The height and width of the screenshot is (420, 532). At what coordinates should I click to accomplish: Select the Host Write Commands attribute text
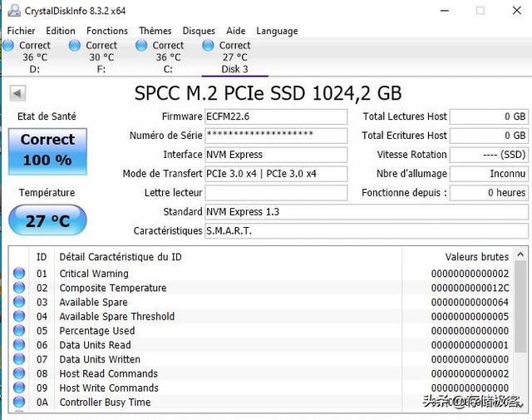[109, 388]
